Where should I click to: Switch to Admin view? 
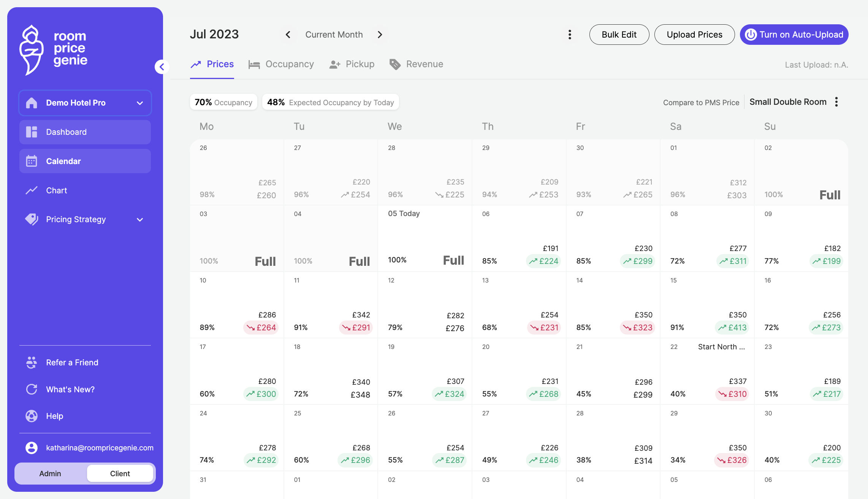coord(50,473)
